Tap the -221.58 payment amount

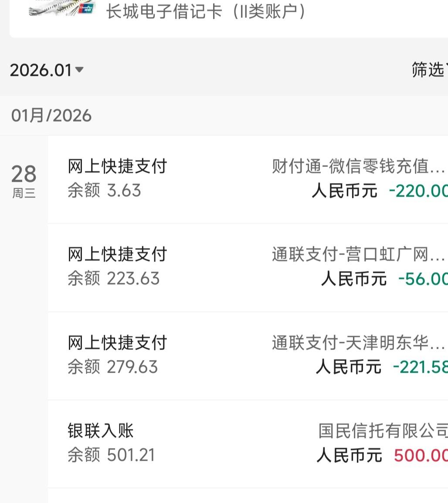pyautogui.click(x=420, y=367)
